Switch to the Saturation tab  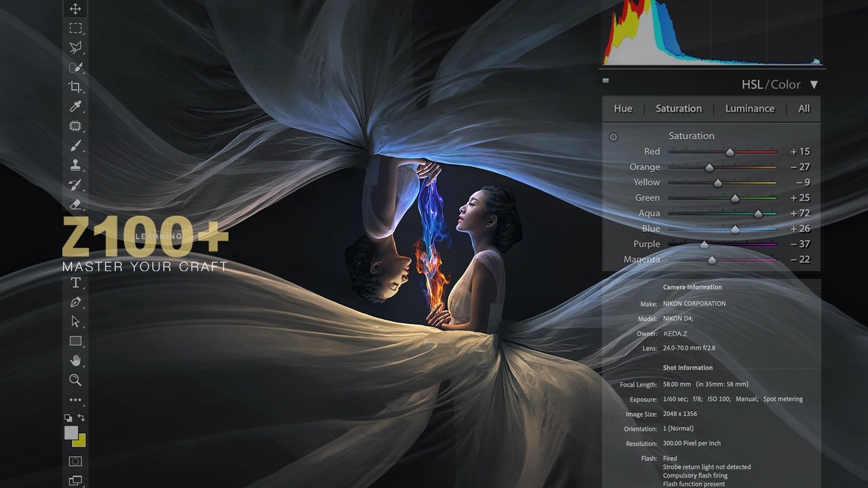click(679, 108)
